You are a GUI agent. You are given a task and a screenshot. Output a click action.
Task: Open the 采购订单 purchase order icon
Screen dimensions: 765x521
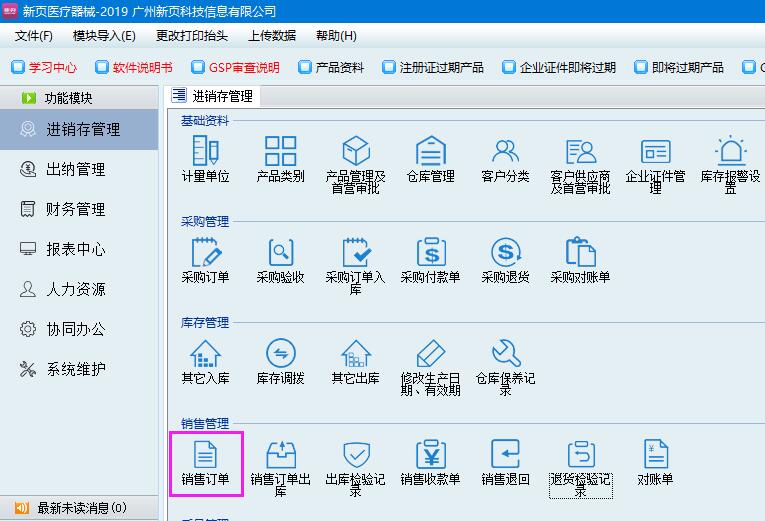(206, 259)
